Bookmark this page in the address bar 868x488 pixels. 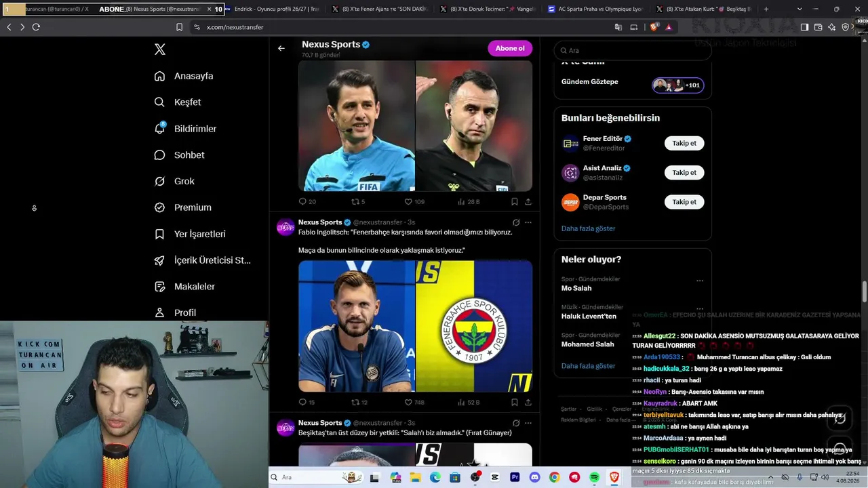click(x=179, y=27)
